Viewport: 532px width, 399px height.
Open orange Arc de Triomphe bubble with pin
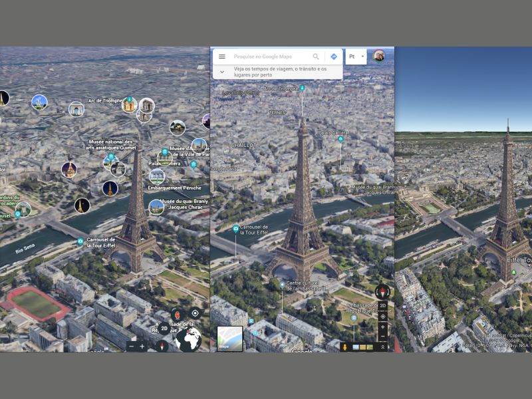click(x=129, y=104)
